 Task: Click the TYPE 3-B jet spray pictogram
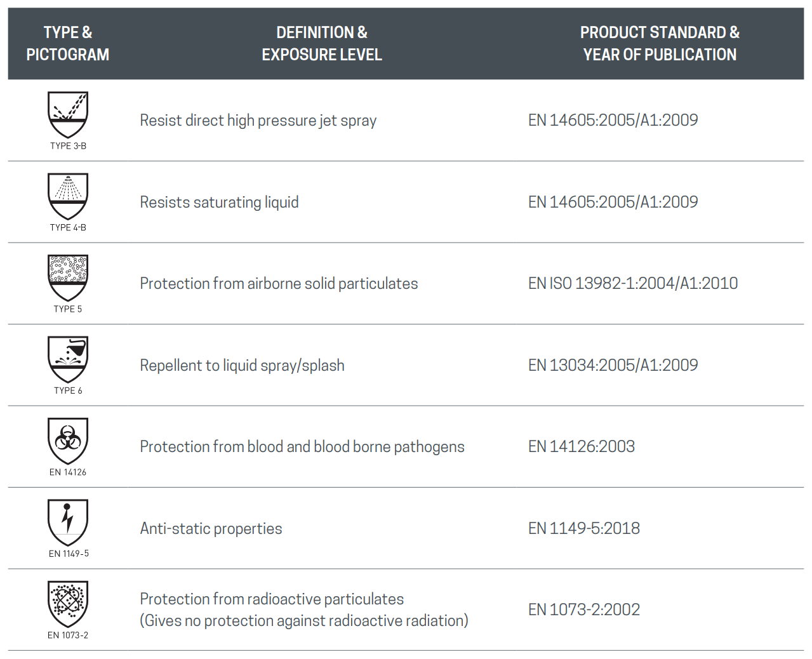click(68, 114)
